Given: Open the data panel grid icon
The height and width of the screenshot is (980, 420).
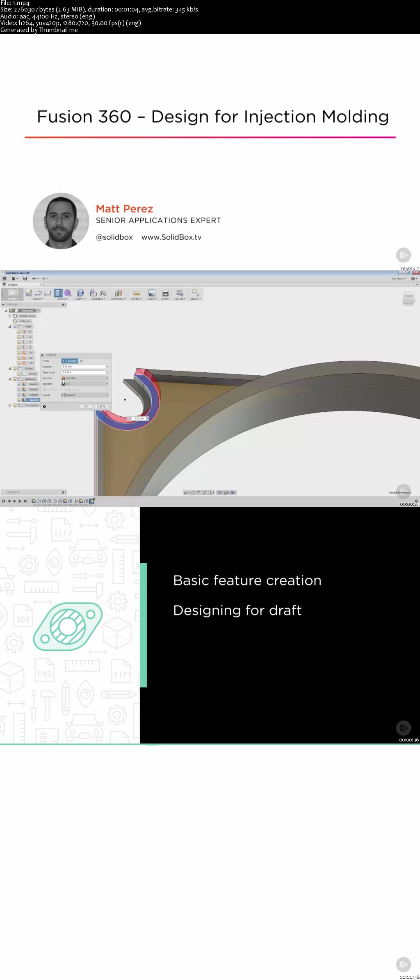Looking at the screenshot, I should point(5,278).
